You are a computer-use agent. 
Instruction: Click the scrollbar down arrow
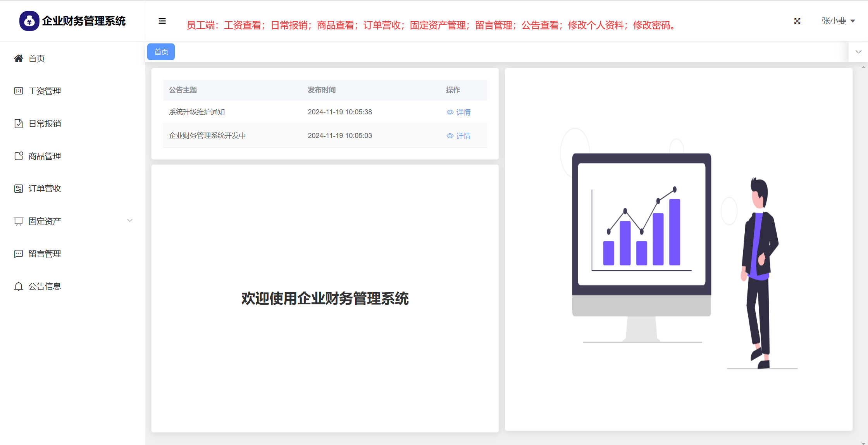click(863, 443)
